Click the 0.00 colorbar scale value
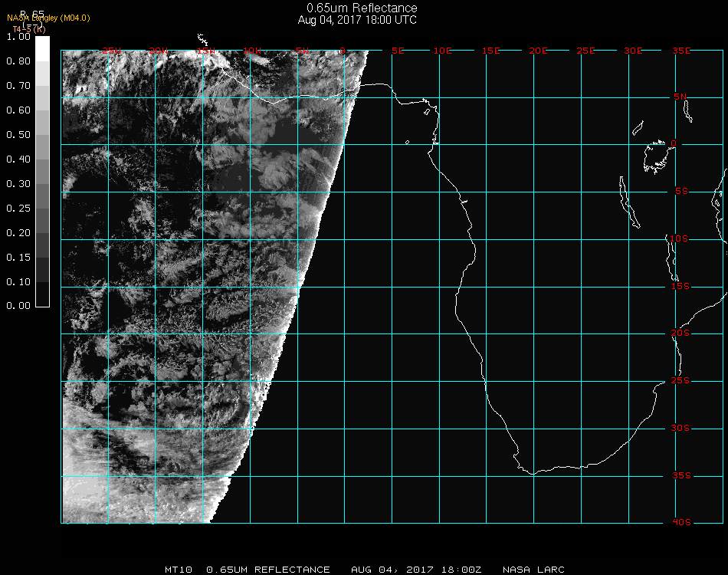The width and height of the screenshot is (728, 575). [x=18, y=306]
